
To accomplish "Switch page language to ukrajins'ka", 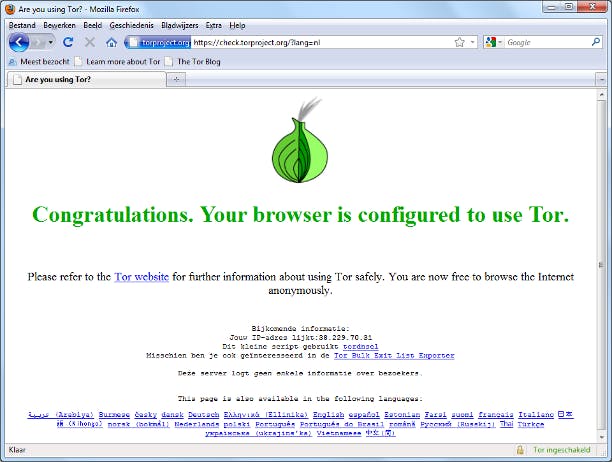I will 258,434.
